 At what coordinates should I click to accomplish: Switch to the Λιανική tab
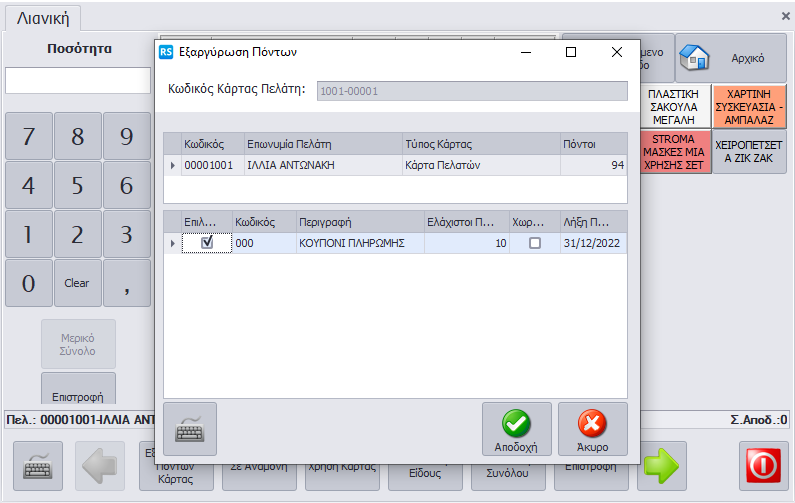(x=41, y=19)
